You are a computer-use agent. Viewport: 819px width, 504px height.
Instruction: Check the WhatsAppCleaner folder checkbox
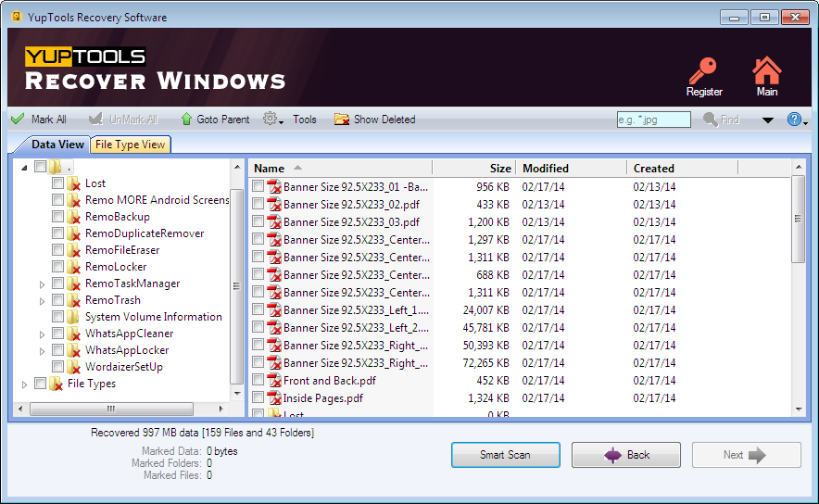point(58,334)
